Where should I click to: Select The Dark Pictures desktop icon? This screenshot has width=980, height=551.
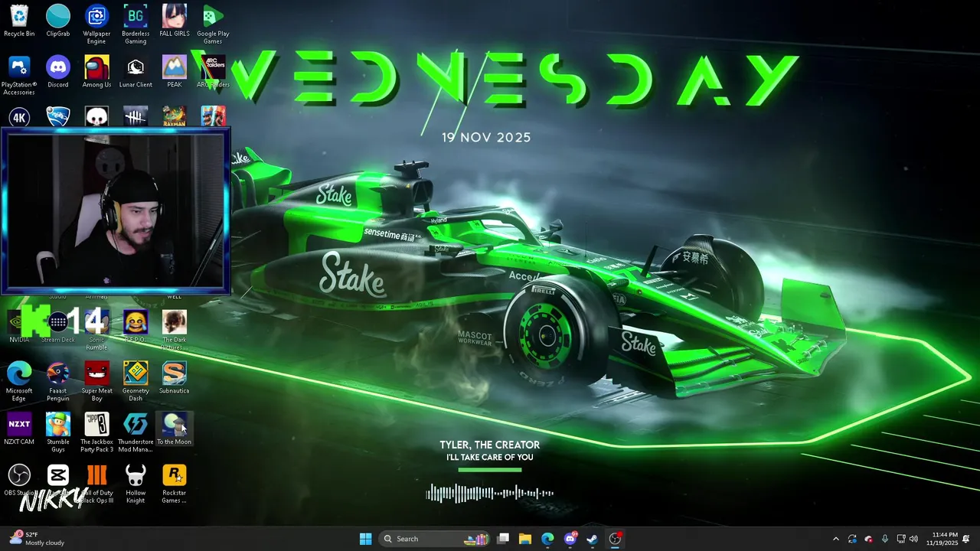[x=175, y=331]
